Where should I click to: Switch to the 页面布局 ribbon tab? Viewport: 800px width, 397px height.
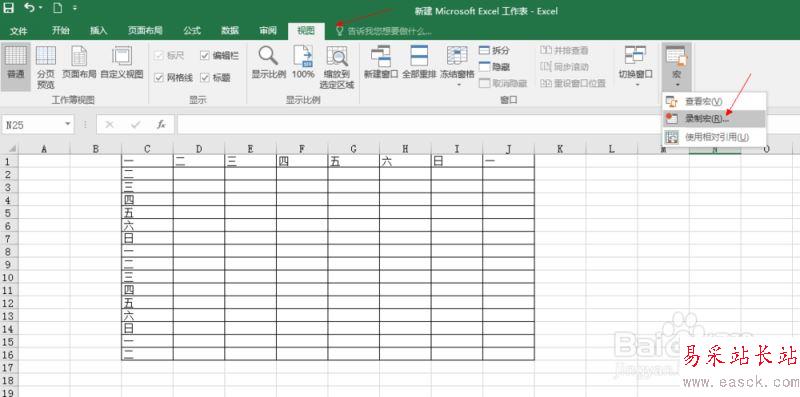(x=145, y=31)
